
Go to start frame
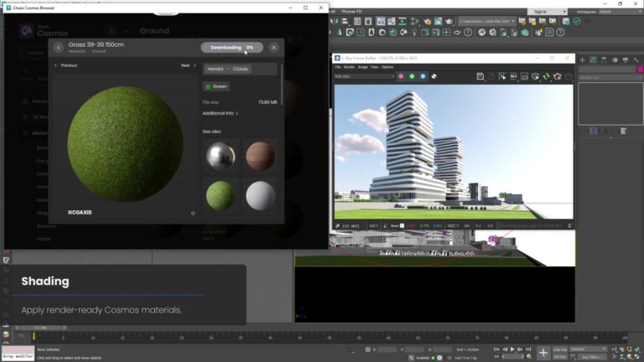[x=497, y=349]
